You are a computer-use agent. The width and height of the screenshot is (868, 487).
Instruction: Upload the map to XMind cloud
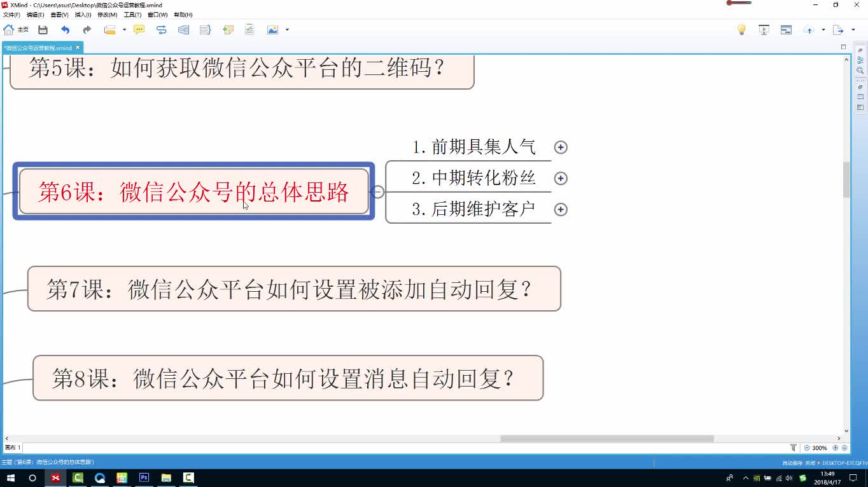pos(809,29)
